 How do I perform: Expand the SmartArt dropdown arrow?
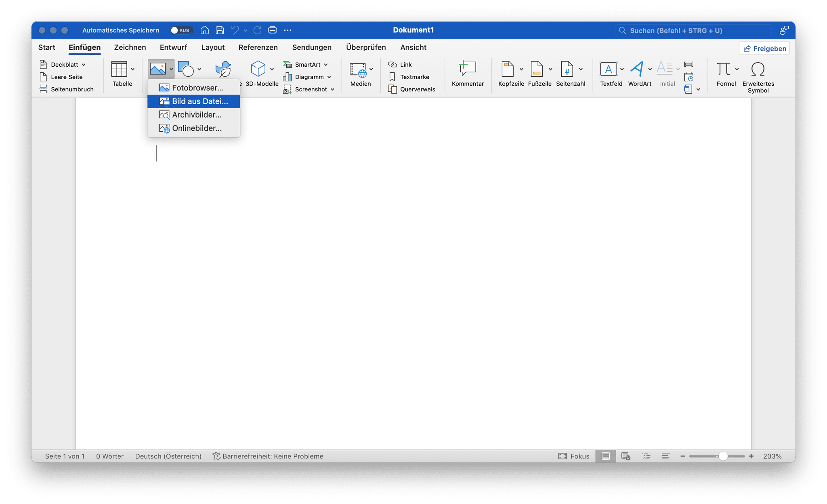tap(326, 65)
